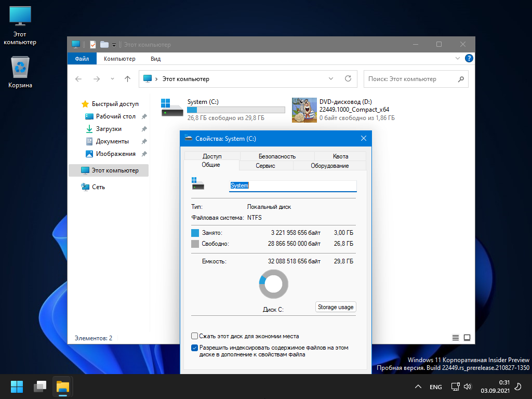The width and height of the screenshot is (532, 399).
Task: Show hidden tray icons chevron
Action: (418, 387)
